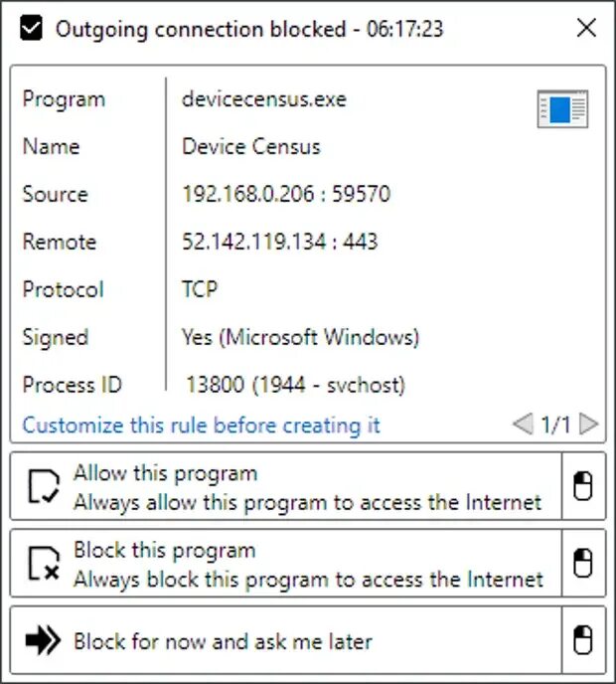Screen dimensions: 616x684
Task: Click the Block this program document-x icon
Action: click(x=44, y=563)
